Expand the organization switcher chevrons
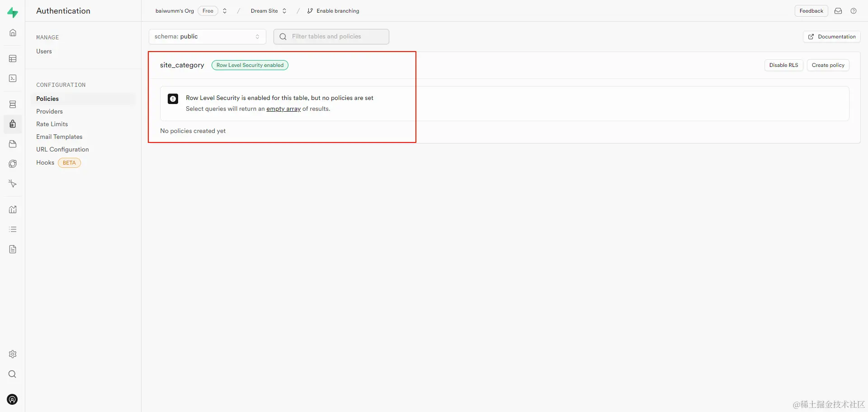The image size is (868, 412). pos(225,11)
